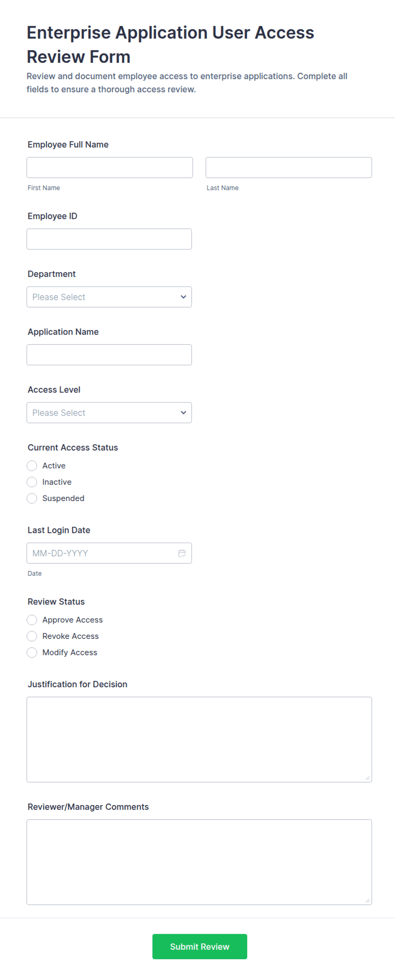The image size is (395, 980).
Task: Grab the Justification textarea resize handle
Action: pyautogui.click(x=367, y=778)
